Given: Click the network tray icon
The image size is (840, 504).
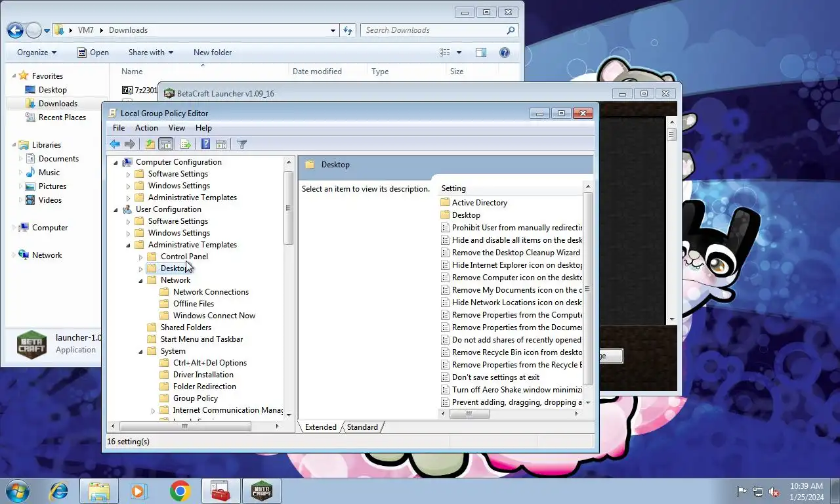Looking at the screenshot, I should click(758, 492).
